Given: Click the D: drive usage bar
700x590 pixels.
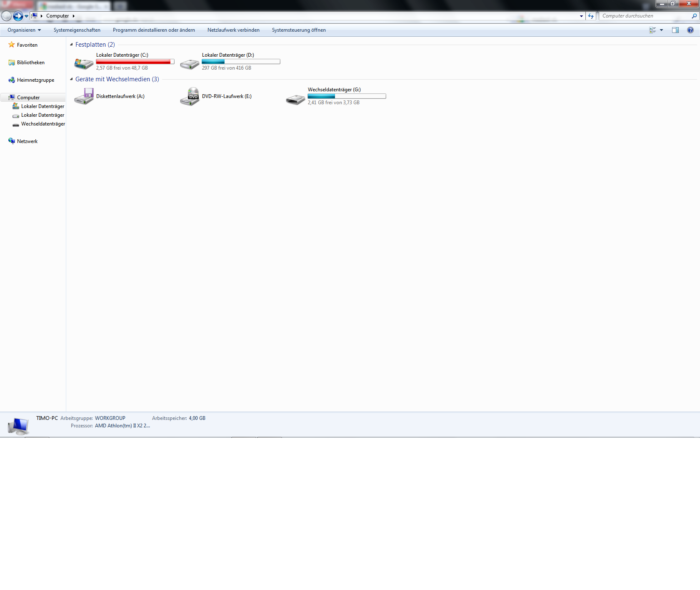Looking at the screenshot, I should coord(241,62).
